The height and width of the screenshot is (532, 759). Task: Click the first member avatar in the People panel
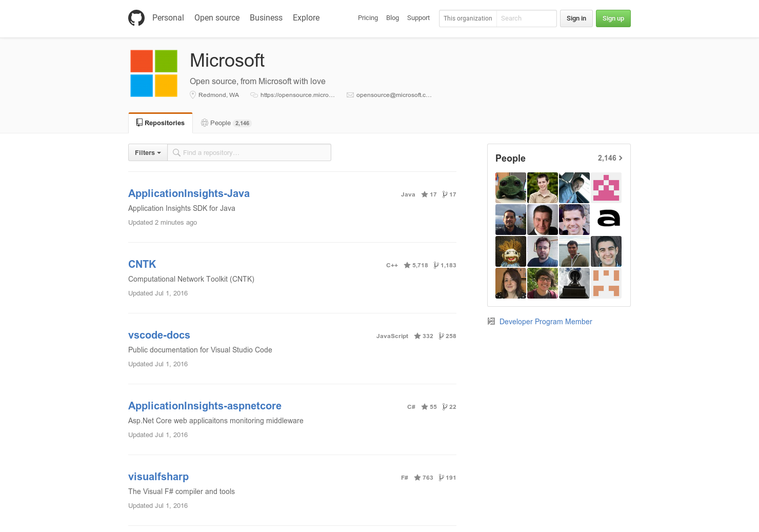(x=511, y=187)
